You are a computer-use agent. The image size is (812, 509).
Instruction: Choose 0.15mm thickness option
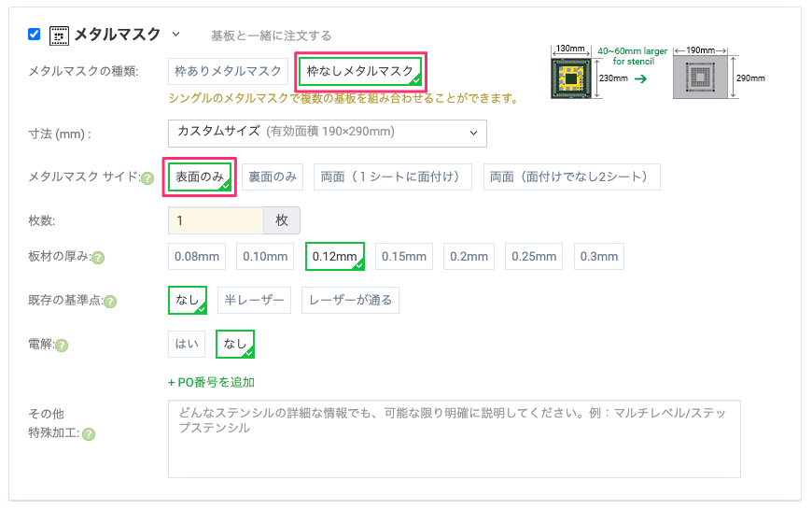tap(403, 256)
